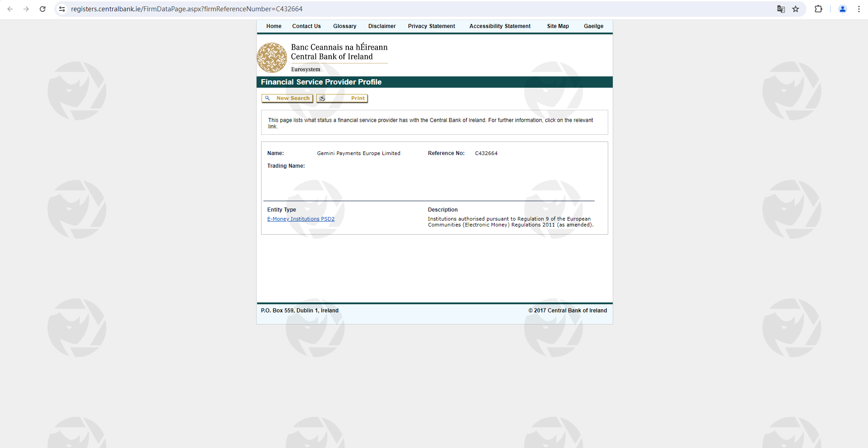The image size is (868, 448).
Task: Click the Print button
Action: [x=342, y=98]
